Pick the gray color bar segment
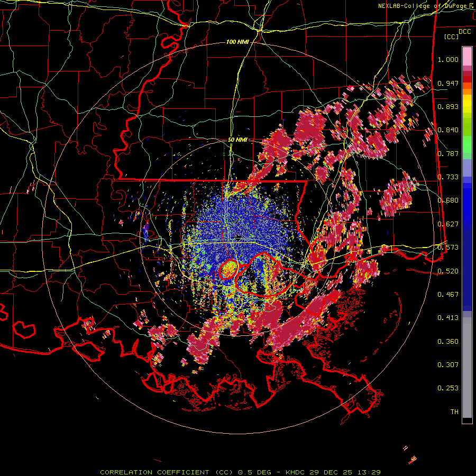 467,368
